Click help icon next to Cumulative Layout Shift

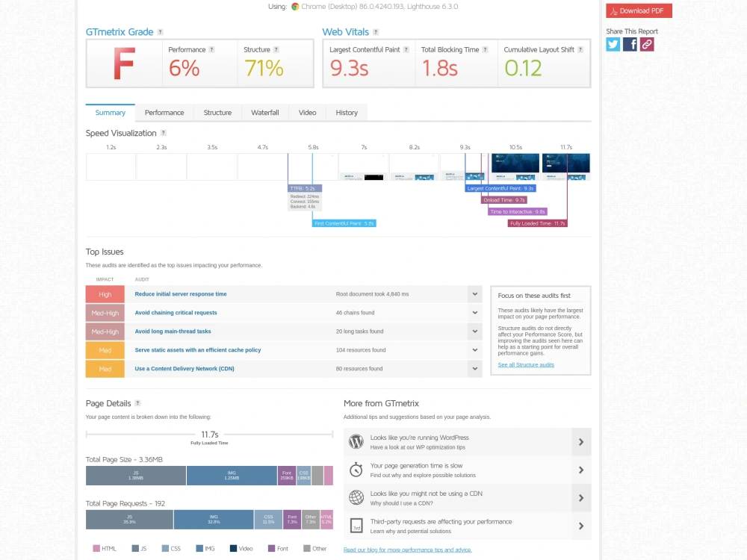point(580,49)
